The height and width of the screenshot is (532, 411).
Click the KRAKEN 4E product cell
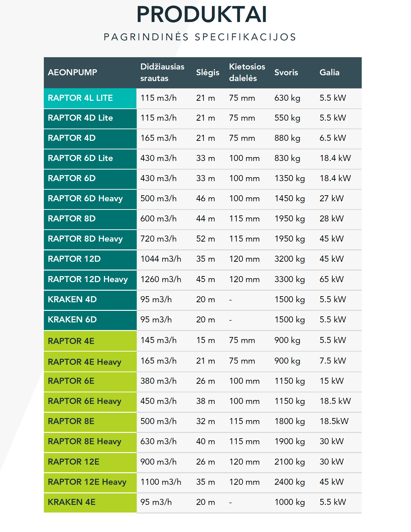click(x=90, y=503)
